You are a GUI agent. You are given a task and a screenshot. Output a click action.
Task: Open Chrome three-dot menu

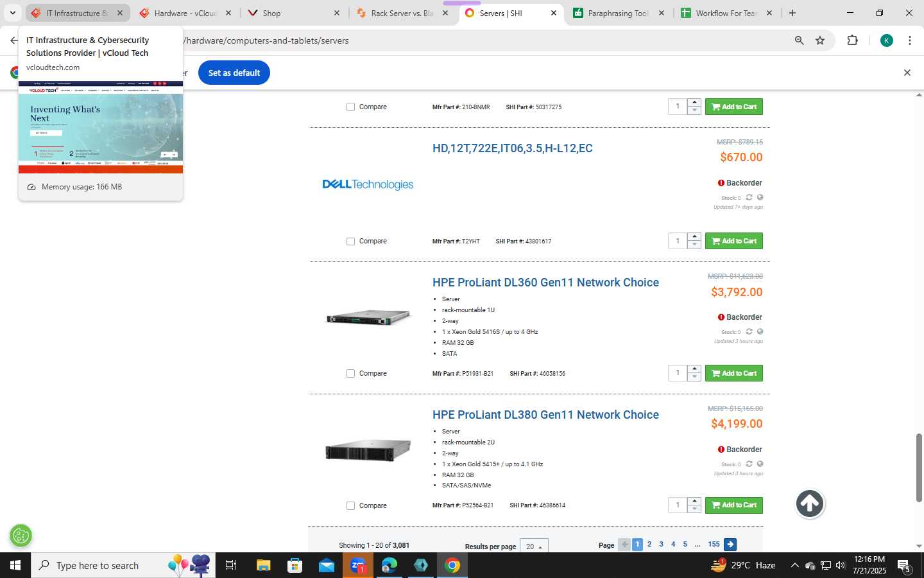pos(910,40)
